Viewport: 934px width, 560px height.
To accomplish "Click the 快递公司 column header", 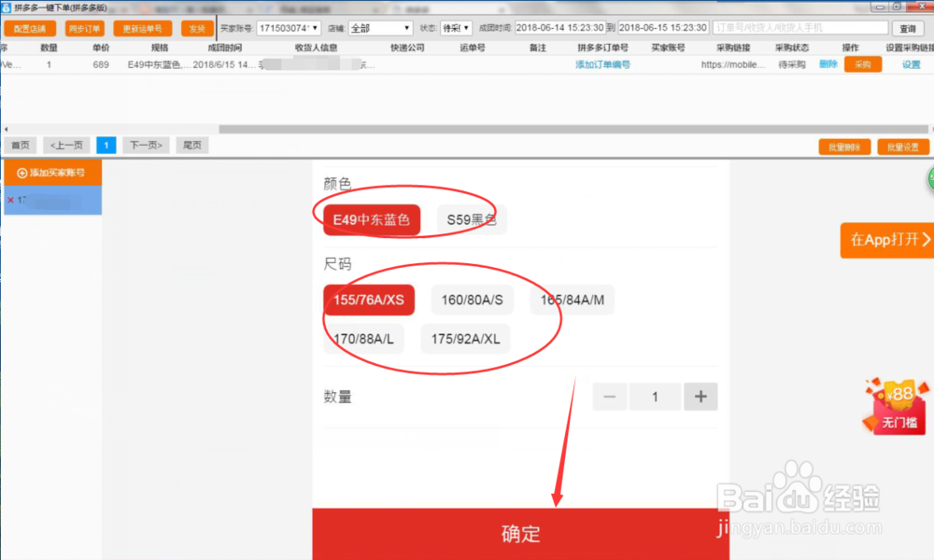I will tap(407, 48).
